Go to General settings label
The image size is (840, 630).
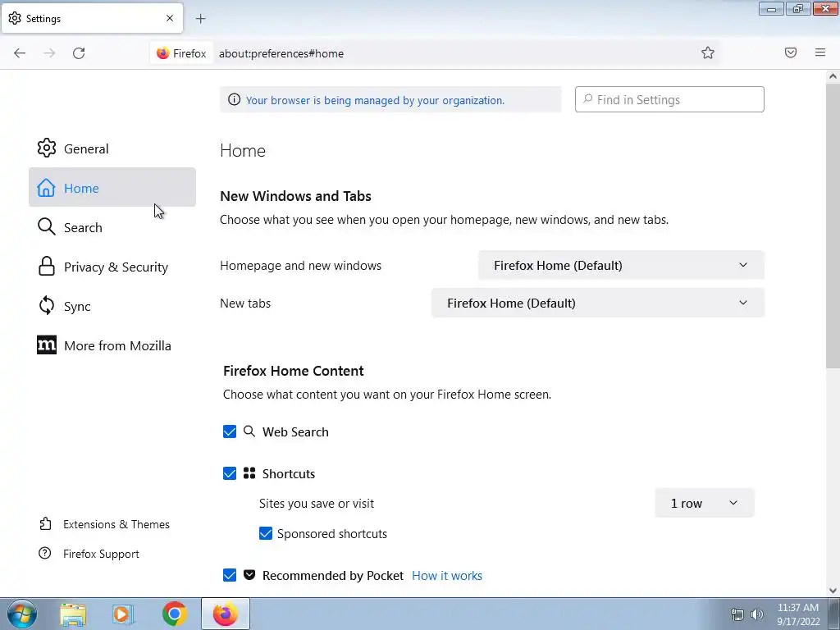coord(86,149)
